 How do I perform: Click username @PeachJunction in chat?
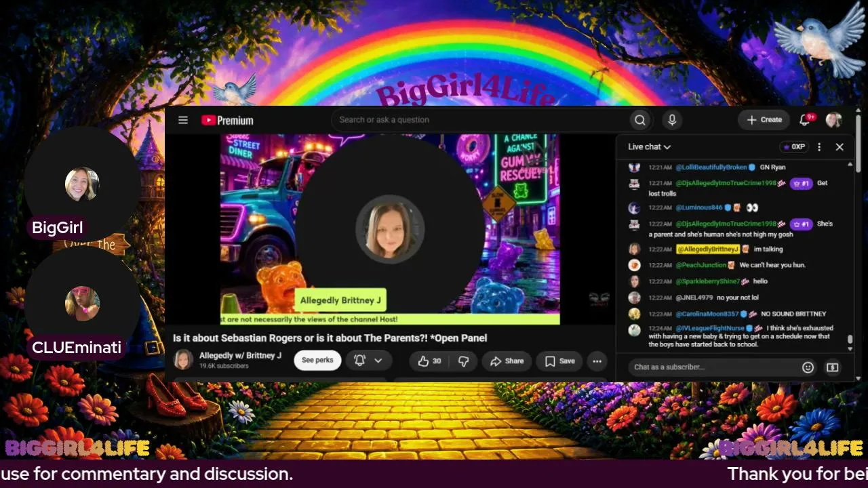click(701, 265)
